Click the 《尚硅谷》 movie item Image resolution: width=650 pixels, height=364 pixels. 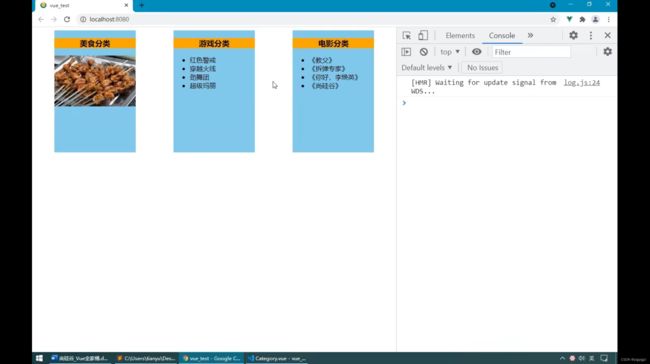pyautogui.click(x=325, y=86)
